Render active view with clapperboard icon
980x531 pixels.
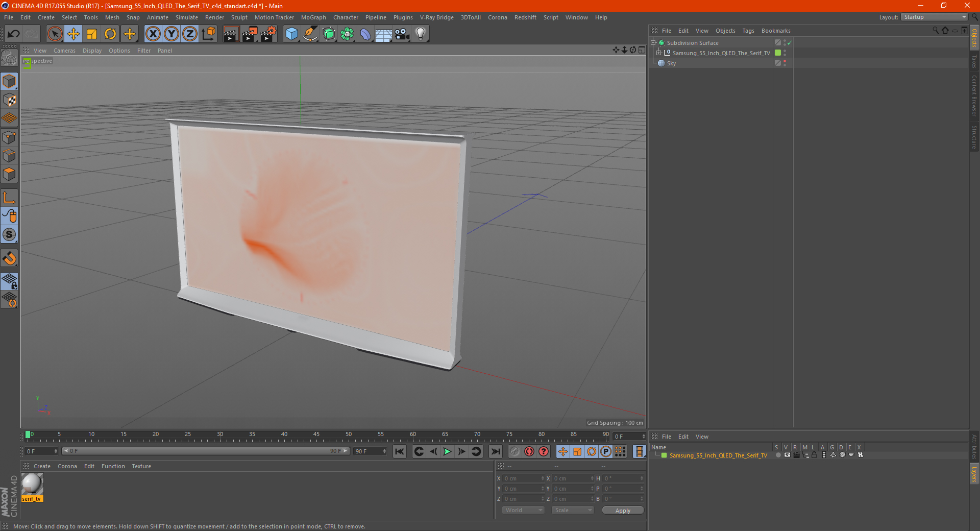[231, 34]
